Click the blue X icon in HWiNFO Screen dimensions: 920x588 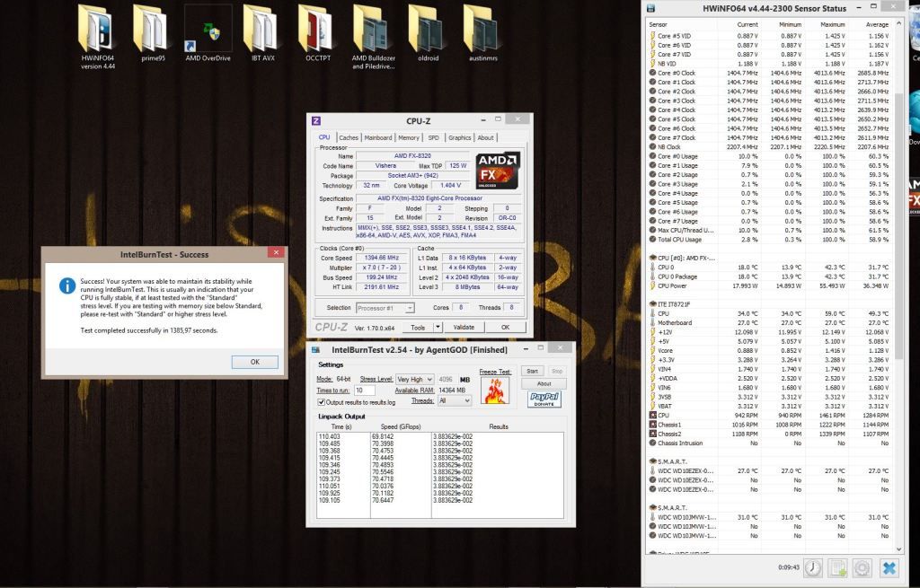[889, 567]
